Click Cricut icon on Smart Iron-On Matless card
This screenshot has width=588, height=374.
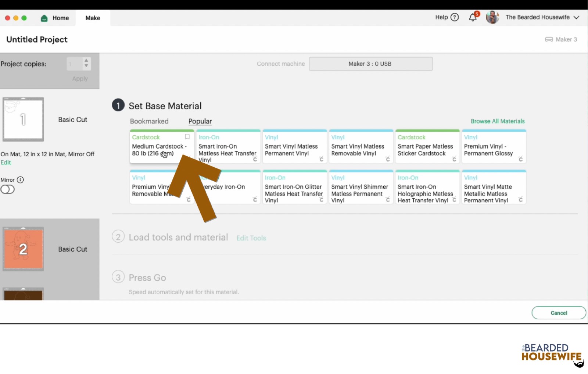255,159
